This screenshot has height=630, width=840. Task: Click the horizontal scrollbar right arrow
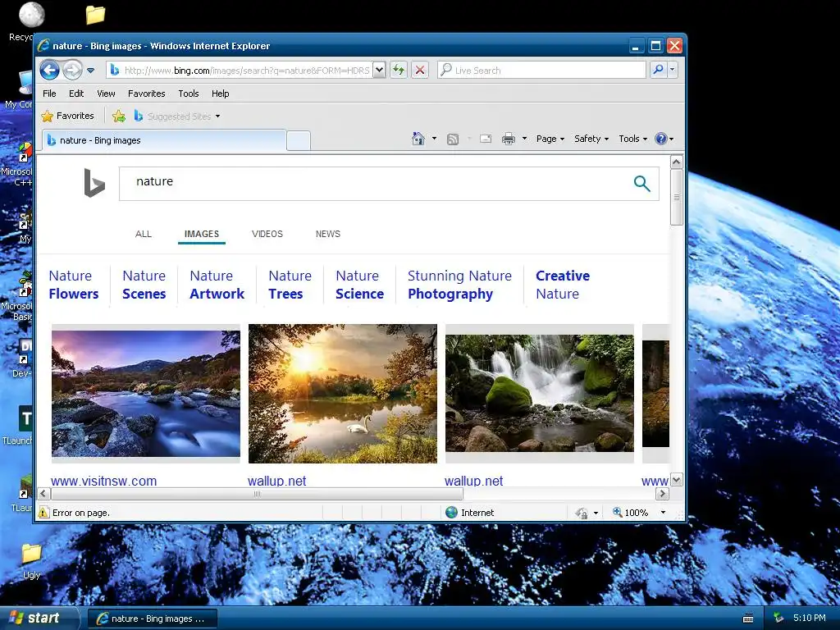tap(663, 493)
